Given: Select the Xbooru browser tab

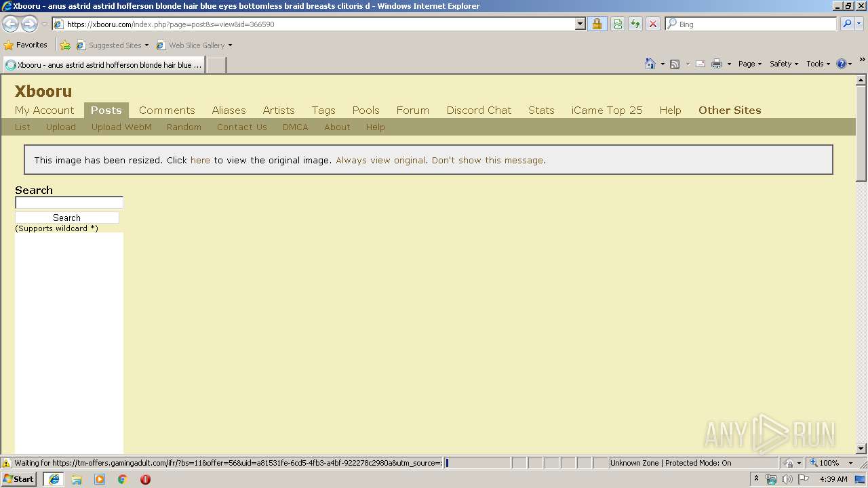Looking at the screenshot, I should pos(104,65).
